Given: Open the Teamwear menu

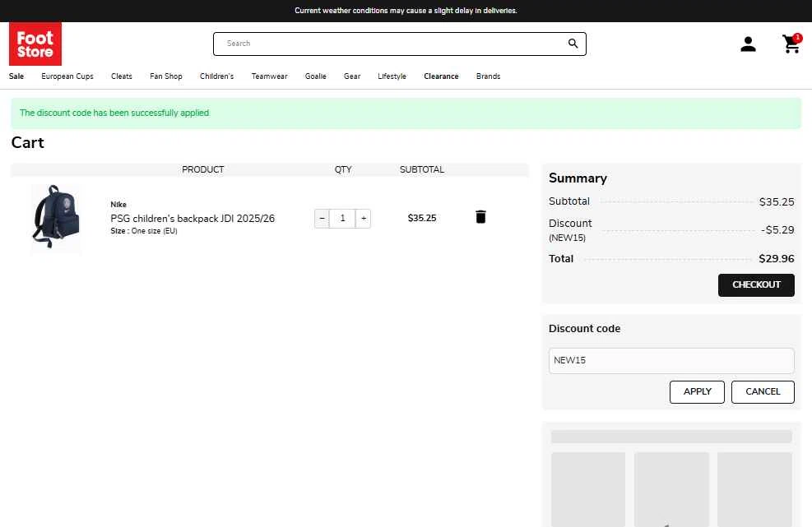Looking at the screenshot, I should (269, 76).
